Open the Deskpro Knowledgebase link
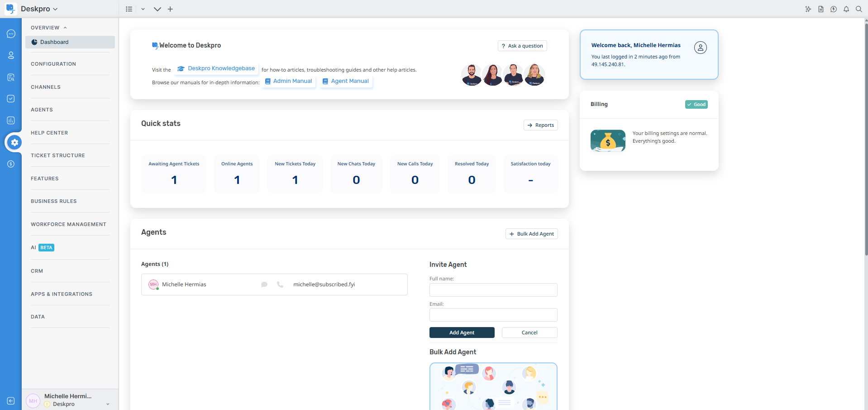The height and width of the screenshot is (410, 868). (216, 68)
